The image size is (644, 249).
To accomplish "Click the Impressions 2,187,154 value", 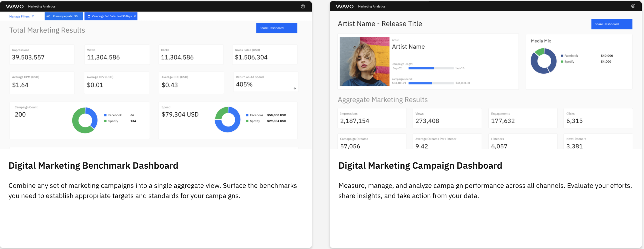I will click(x=355, y=121).
